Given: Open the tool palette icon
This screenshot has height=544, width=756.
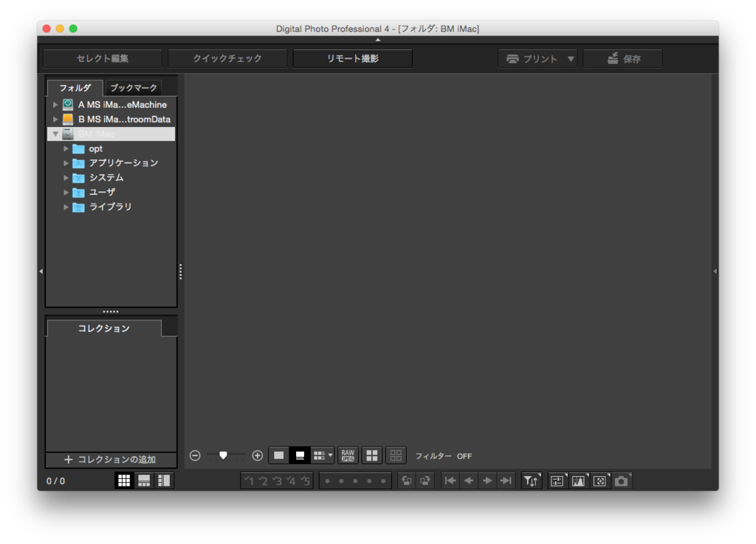Looking at the screenshot, I should click(557, 481).
